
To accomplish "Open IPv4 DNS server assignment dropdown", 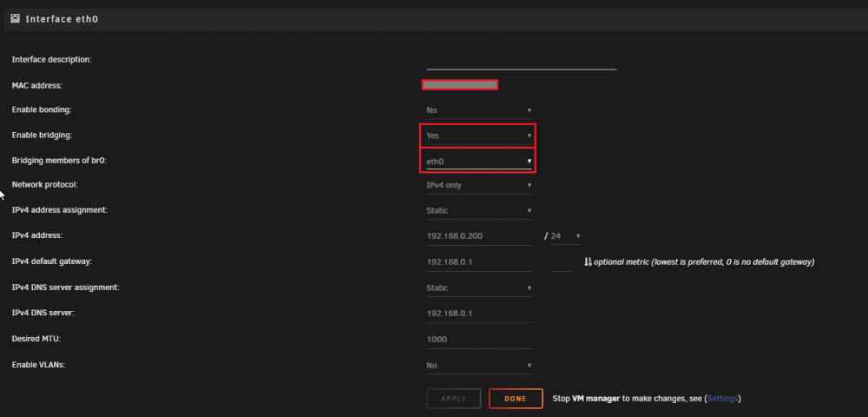I will (479, 288).
